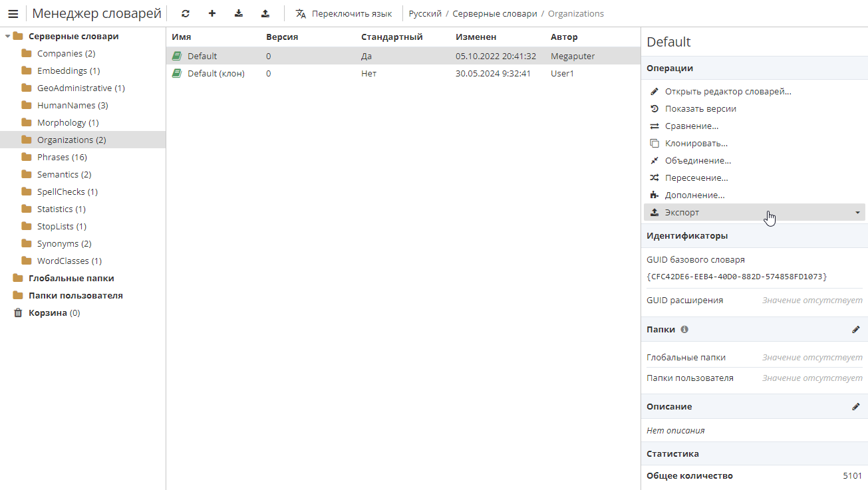Click the GUID value CFC42DE6-EEB4-40D0

tap(737, 277)
